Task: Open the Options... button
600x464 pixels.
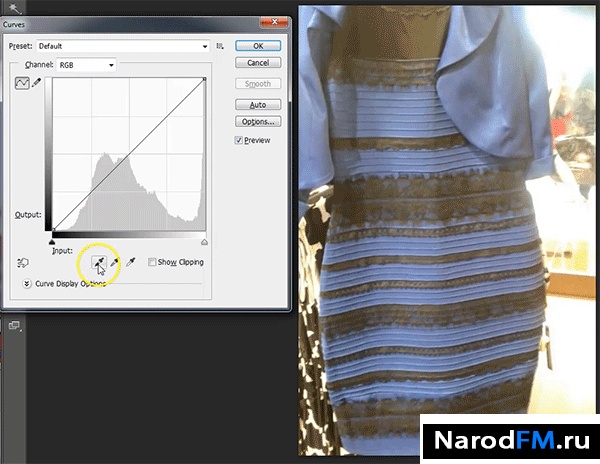Action: [x=258, y=122]
